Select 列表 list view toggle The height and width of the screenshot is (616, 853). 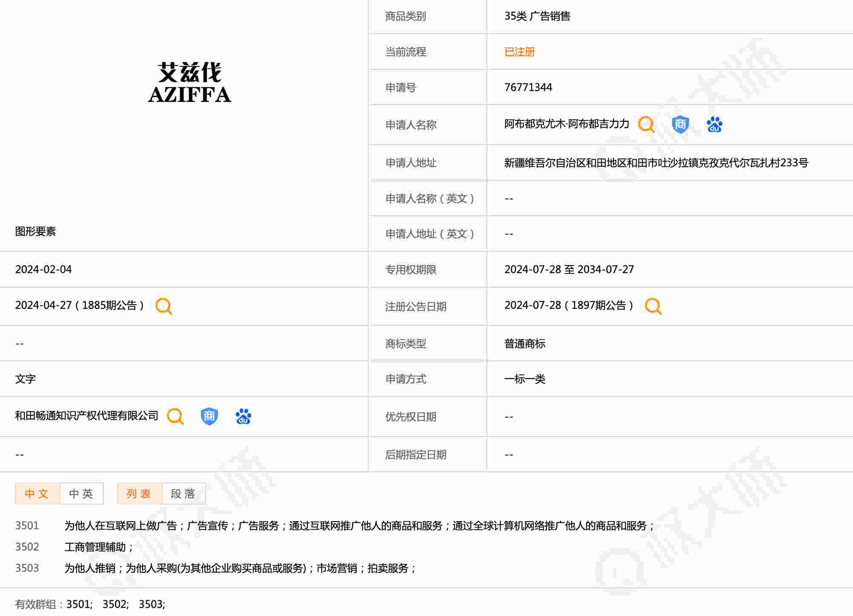pos(139,493)
